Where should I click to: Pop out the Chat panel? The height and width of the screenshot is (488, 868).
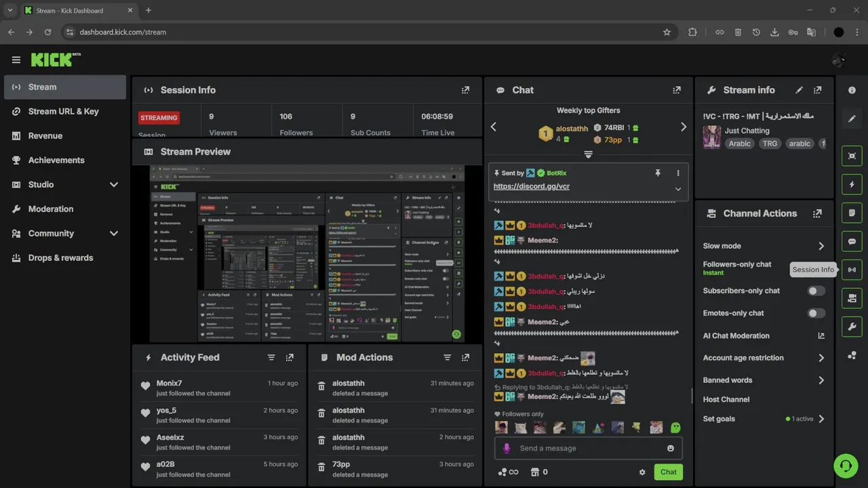(x=676, y=90)
